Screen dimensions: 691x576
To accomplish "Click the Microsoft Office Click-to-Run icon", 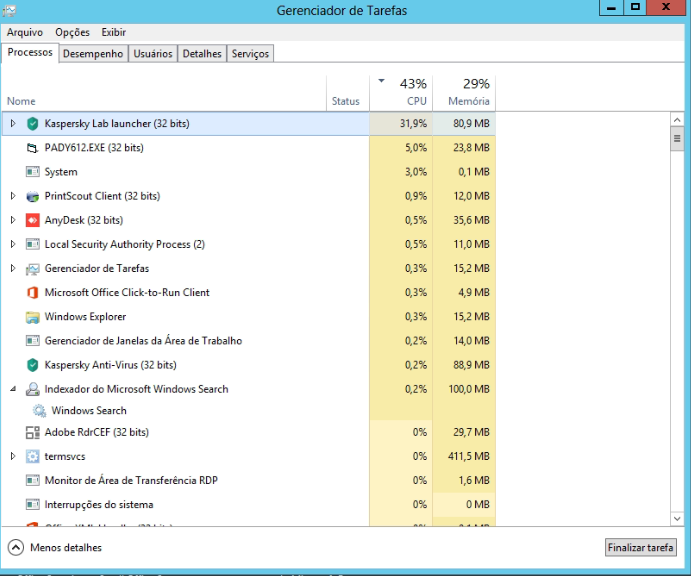I will (33, 293).
